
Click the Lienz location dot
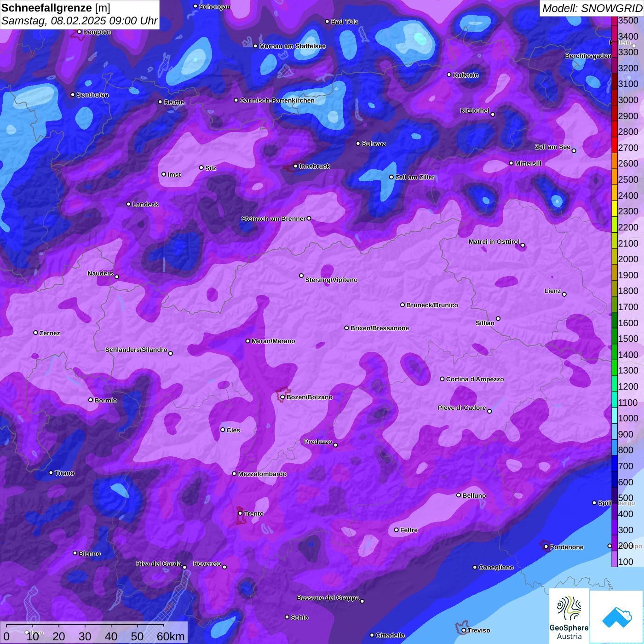564,294
